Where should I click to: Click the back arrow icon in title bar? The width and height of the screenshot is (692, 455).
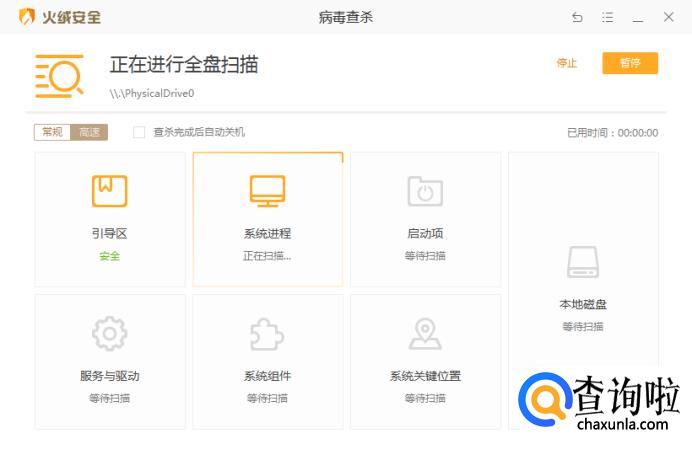(577, 17)
